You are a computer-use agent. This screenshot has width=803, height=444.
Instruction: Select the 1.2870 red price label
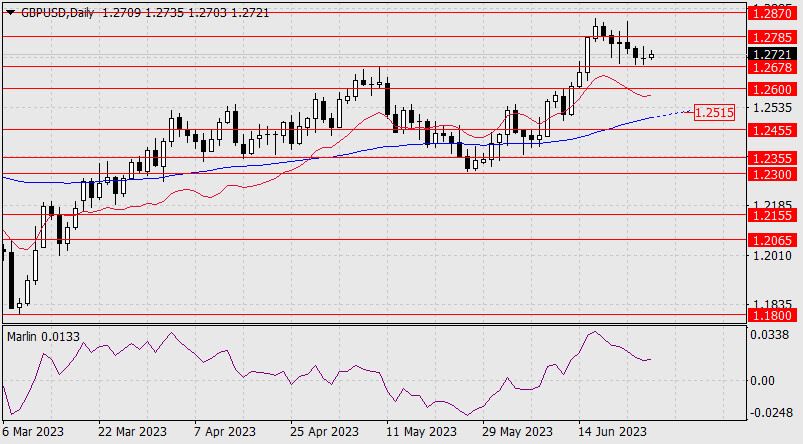(x=771, y=13)
